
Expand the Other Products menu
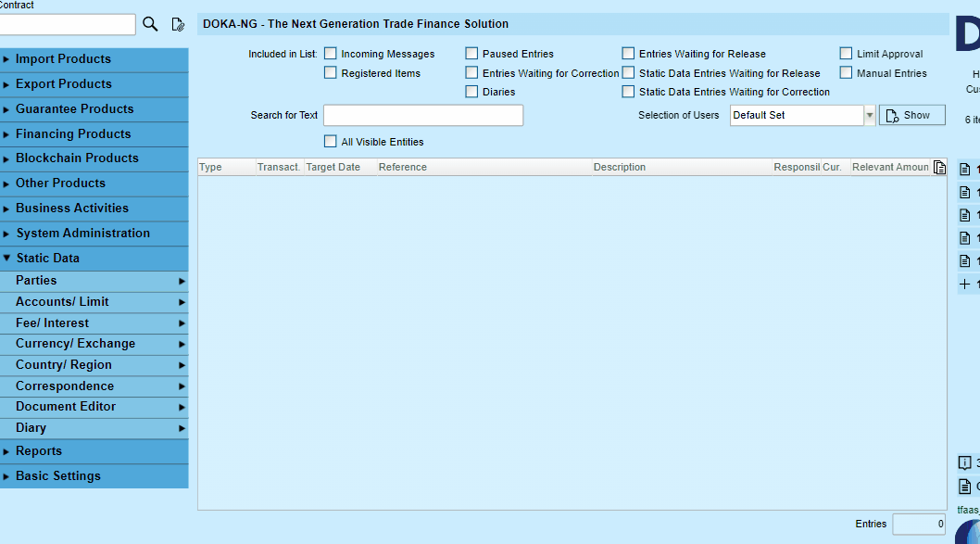point(94,183)
